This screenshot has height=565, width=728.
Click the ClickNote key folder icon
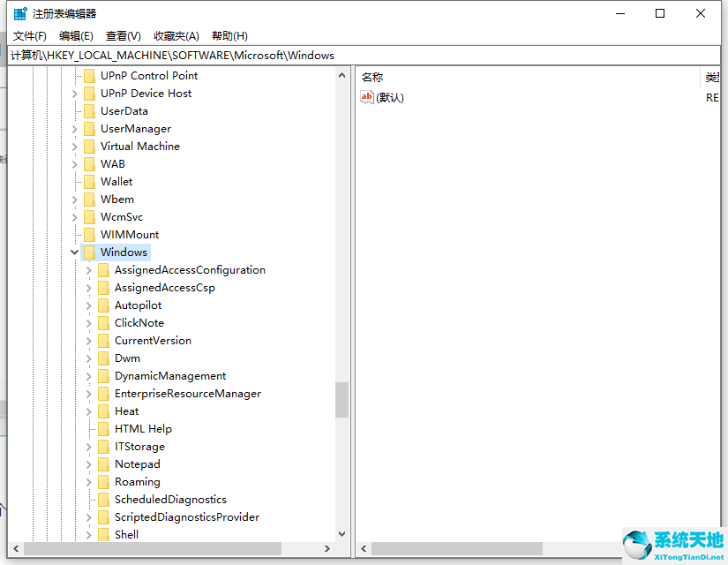coord(104,322)
